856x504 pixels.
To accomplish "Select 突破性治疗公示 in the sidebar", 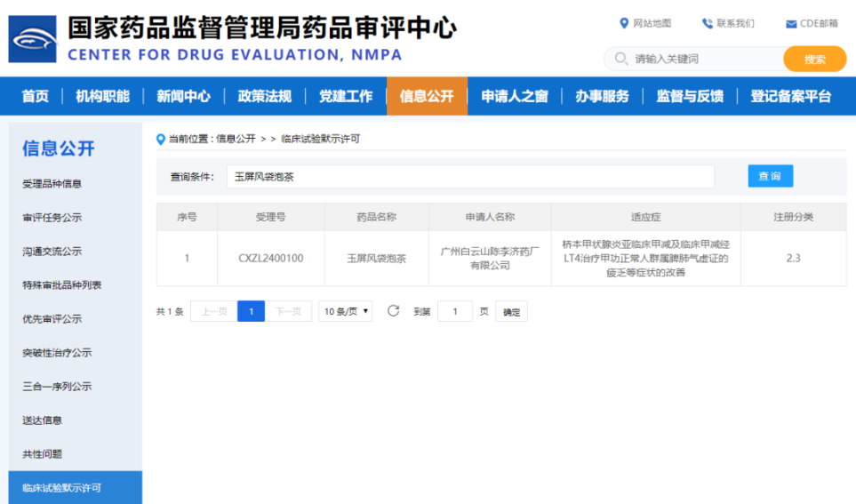I will 56,353.
